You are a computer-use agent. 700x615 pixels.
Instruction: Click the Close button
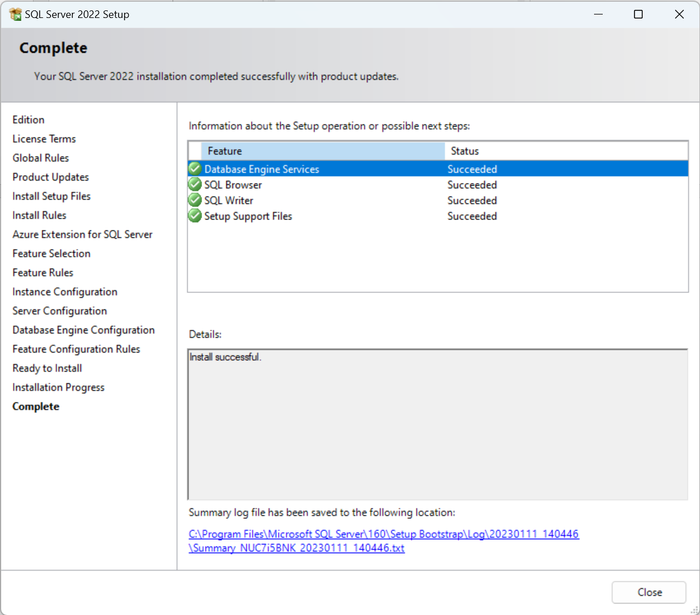[649, 592]
